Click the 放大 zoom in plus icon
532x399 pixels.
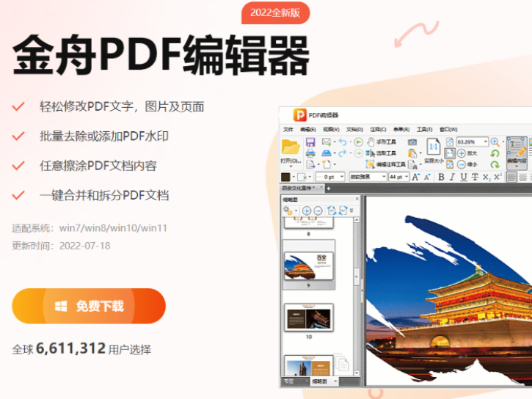461,153
